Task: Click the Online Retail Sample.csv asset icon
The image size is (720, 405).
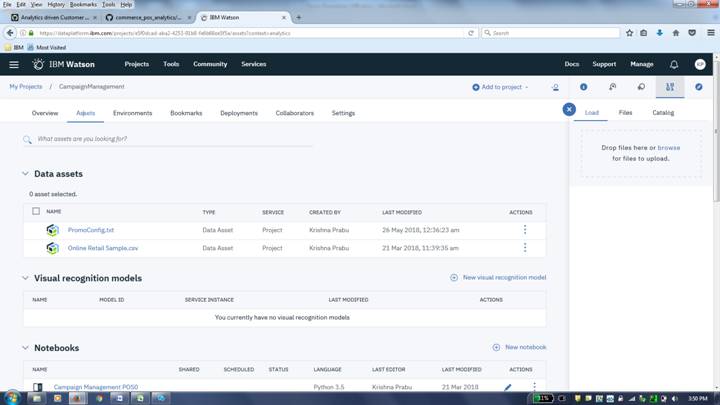Action: pyautogui.click(x=52, y=248)
